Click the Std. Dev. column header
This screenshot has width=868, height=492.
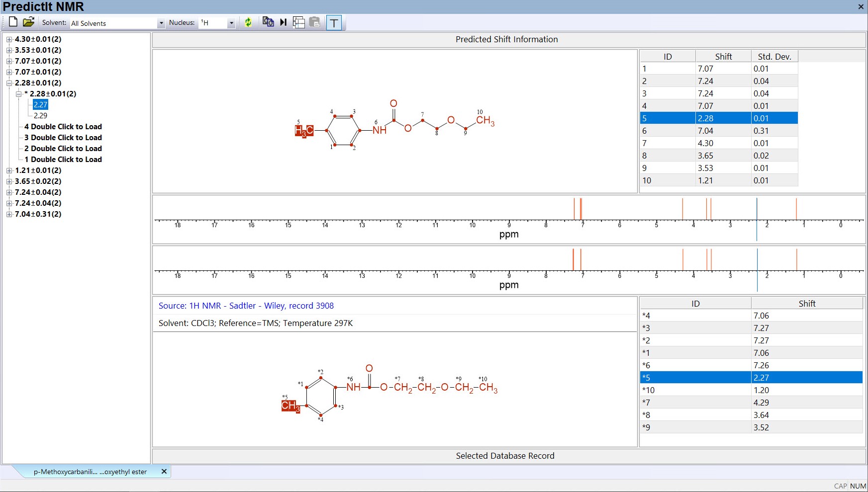774,57
